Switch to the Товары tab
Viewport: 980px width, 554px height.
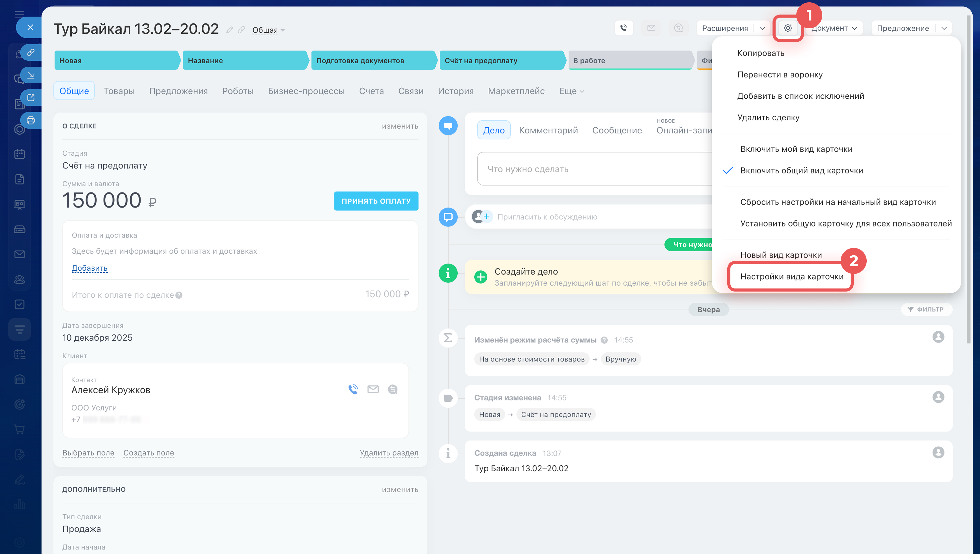coord(119,91)
